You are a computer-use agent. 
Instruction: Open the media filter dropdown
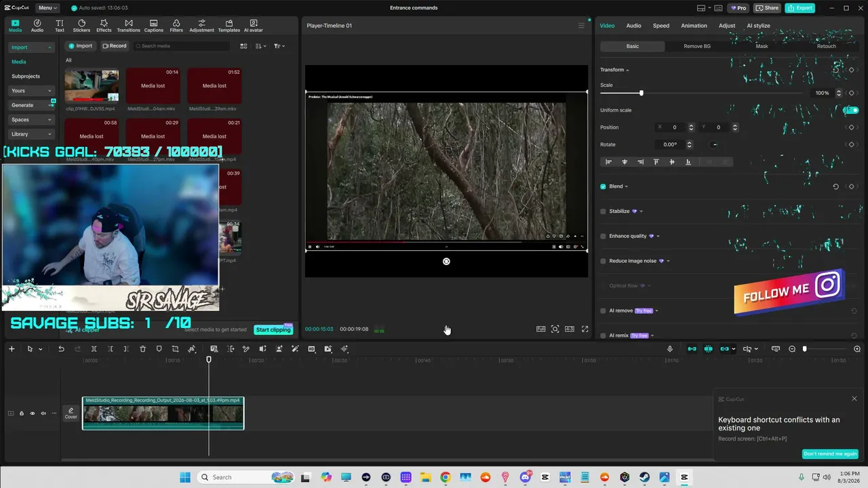279,46
